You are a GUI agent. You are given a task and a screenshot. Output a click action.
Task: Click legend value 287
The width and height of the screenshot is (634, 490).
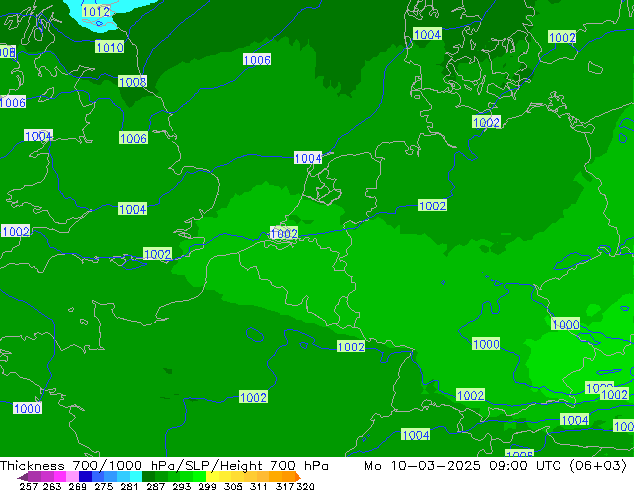tap(155, 486)
